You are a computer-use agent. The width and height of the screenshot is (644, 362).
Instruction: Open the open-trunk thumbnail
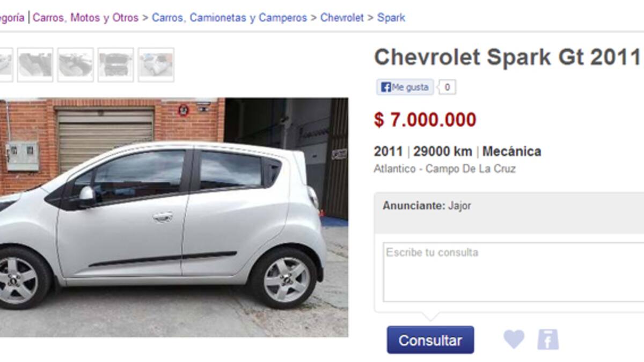click(115, 65)
